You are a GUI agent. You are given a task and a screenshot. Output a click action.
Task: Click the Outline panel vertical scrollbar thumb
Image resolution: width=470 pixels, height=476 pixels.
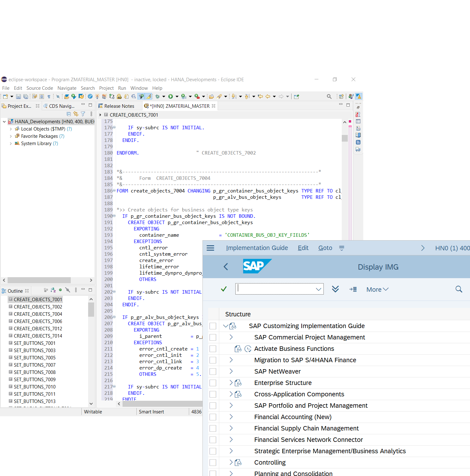point(91,309)
